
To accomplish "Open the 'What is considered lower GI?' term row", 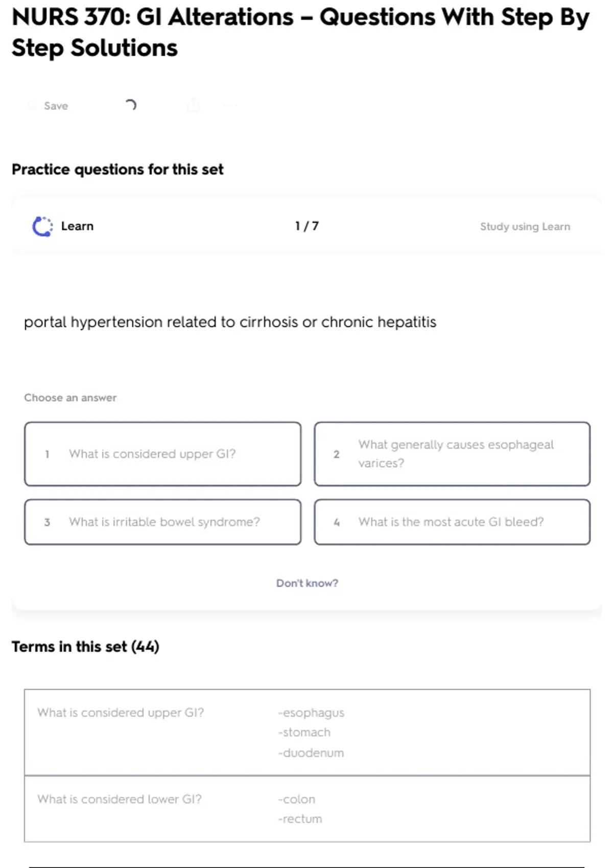I will pos(120,799).
